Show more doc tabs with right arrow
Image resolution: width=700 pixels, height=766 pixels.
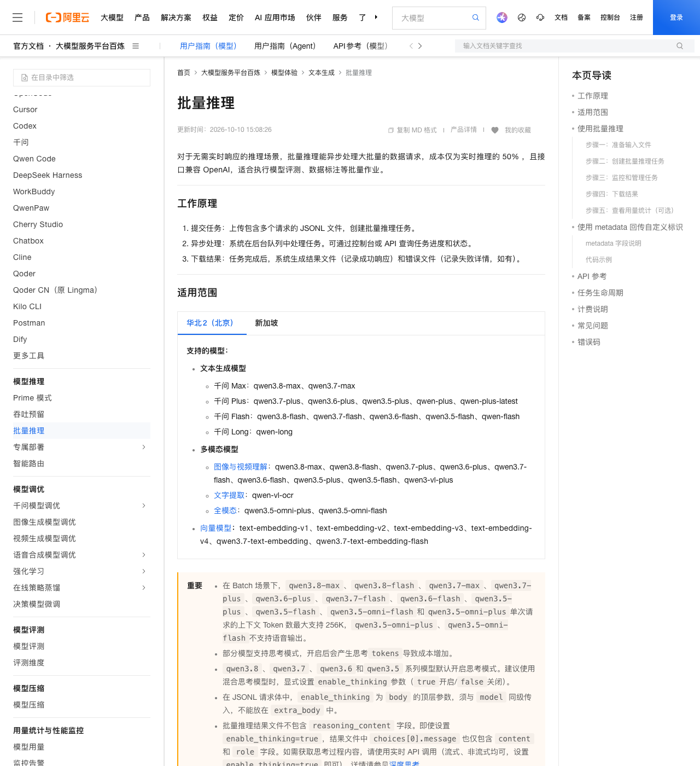(x=420, y=46)
